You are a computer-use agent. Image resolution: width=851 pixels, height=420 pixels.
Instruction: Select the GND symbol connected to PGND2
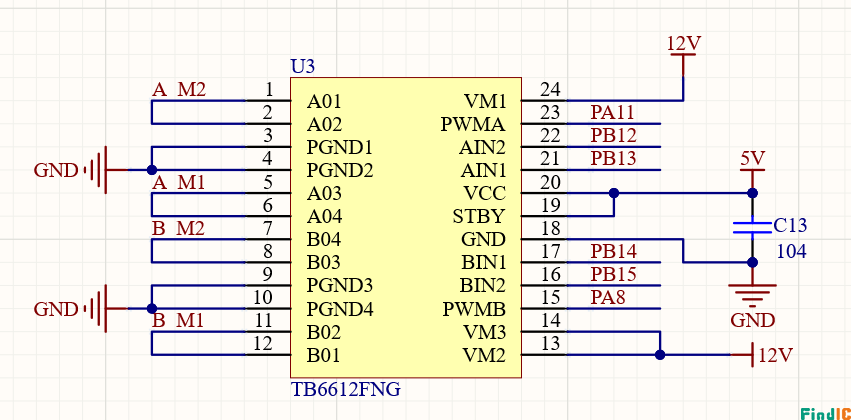pyautogui.click(x=81, y=170)
